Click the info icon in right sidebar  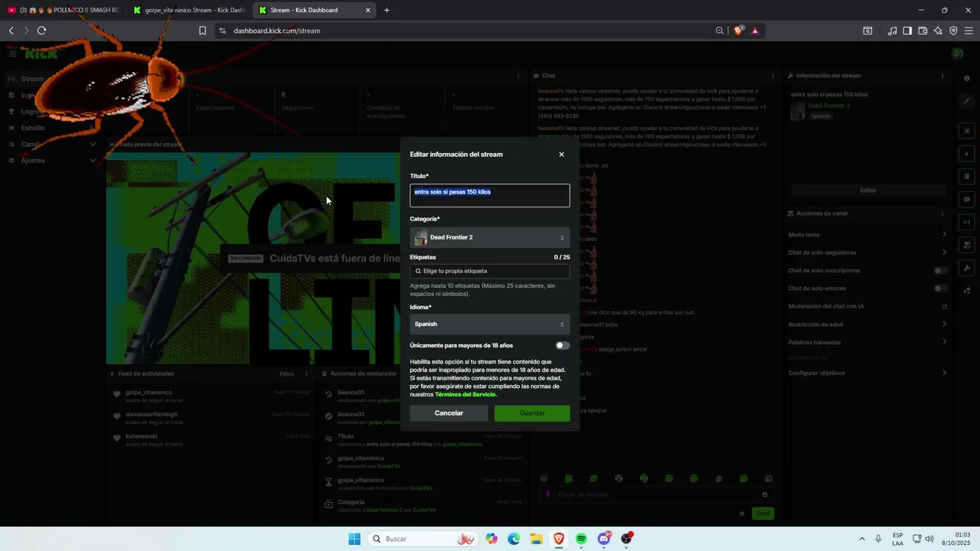click(x=967, y=79)
